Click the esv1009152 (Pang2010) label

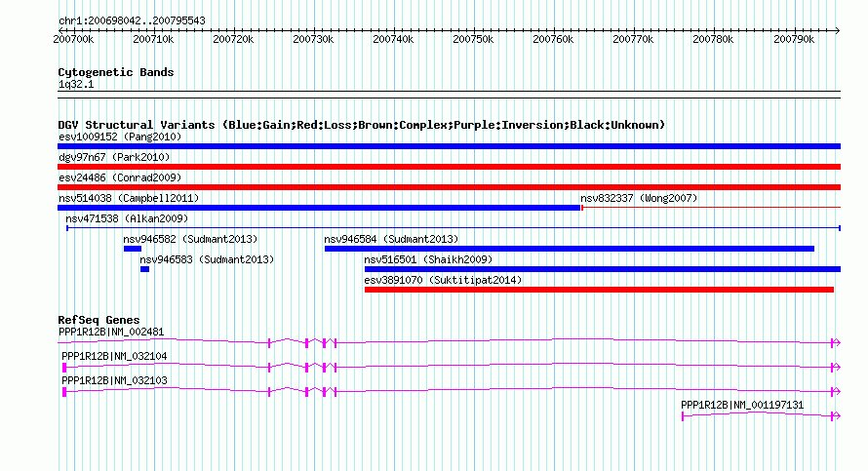click(120, 137)
